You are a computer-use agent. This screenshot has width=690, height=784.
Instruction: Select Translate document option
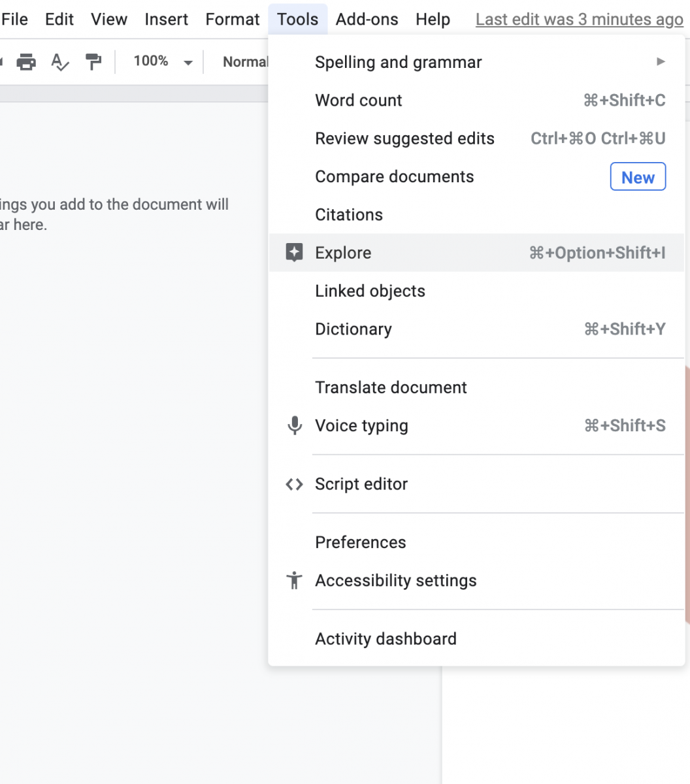coord(476,387)
